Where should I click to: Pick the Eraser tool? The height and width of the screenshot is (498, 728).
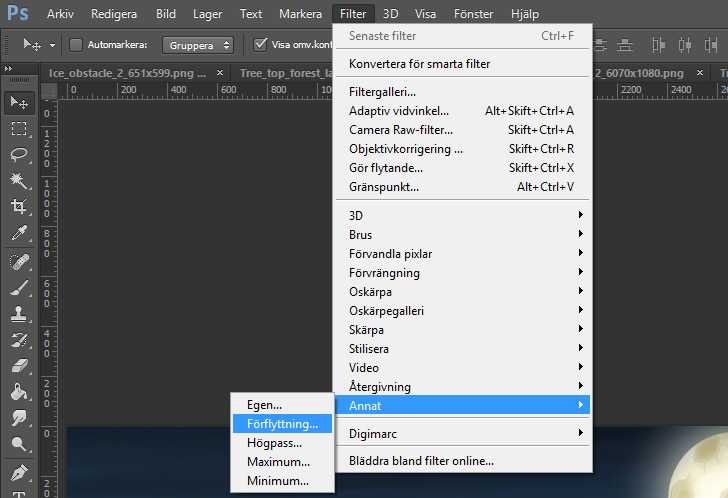pos(19,366)
